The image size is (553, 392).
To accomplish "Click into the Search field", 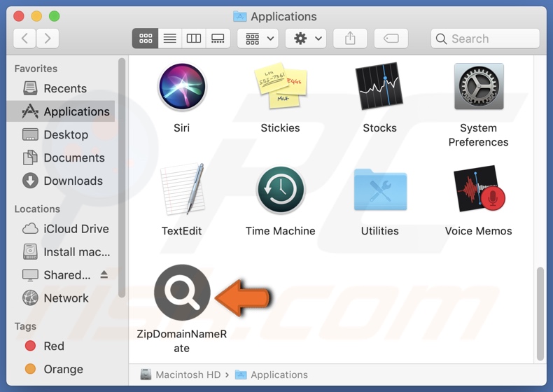I will [x=485, y=38].
